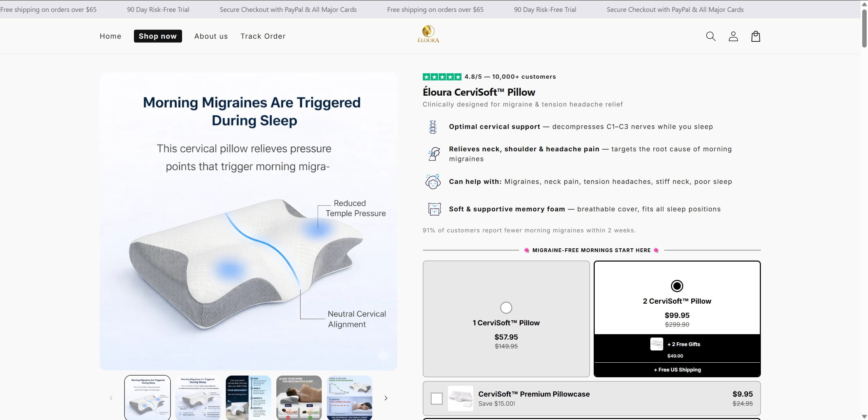Click the green five-star rating badge
The height and width of the screenshot is (420, 868).
pos(442,77)
